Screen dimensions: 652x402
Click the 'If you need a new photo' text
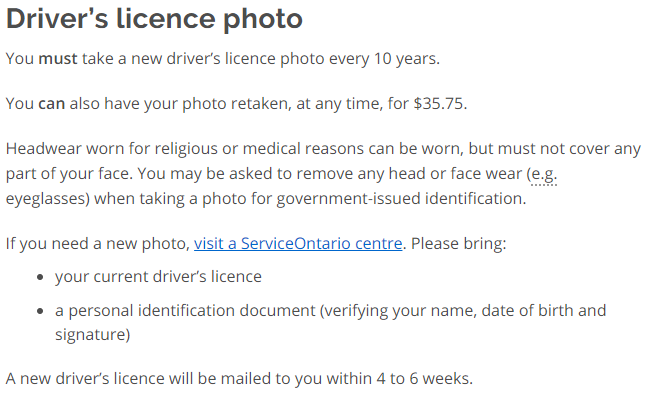95,244
